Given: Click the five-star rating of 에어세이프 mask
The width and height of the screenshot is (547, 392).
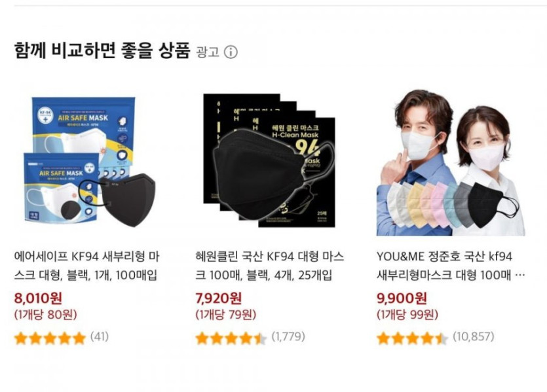Looking at the screenshot, I should click(50, 338).
